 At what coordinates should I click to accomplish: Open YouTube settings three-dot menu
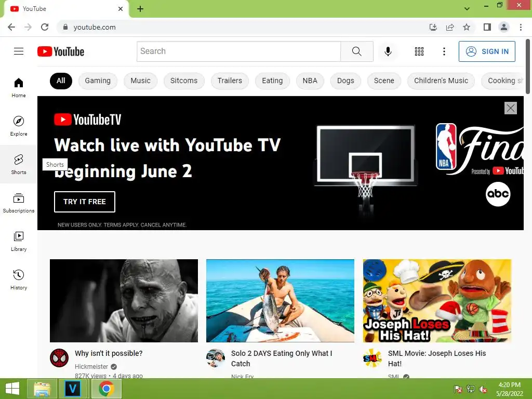444,51
